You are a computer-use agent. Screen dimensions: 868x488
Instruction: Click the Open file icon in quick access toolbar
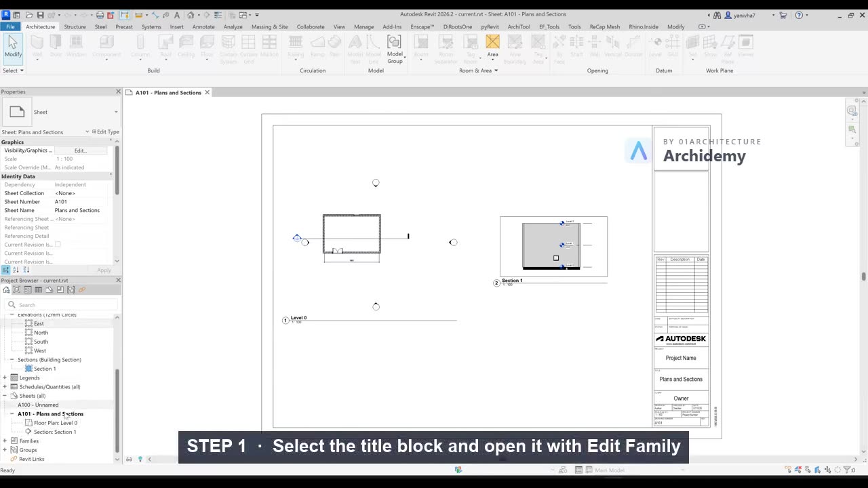(28, 15)
